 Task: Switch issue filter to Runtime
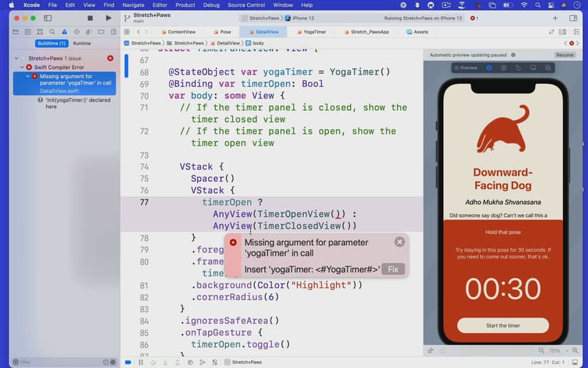click(x=82, y=43)
